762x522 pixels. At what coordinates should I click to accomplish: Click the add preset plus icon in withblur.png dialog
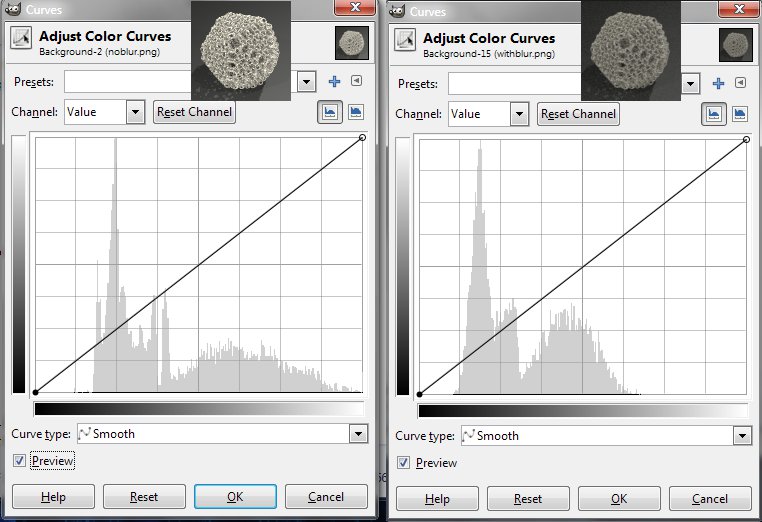pos(718,82)
